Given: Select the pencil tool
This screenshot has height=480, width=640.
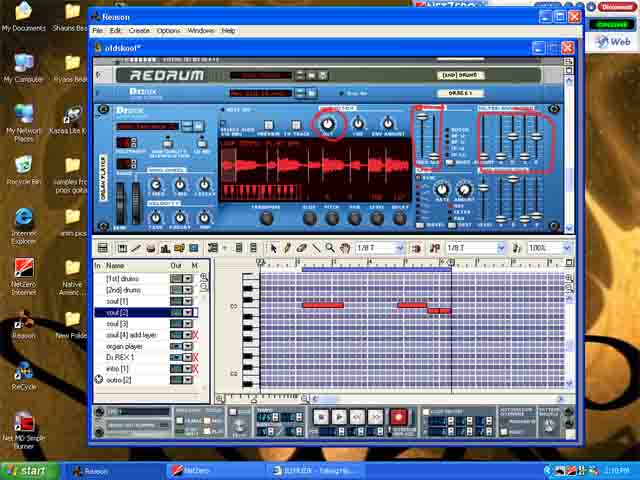Looking at the screenshot, I should [x=287, y=248].
